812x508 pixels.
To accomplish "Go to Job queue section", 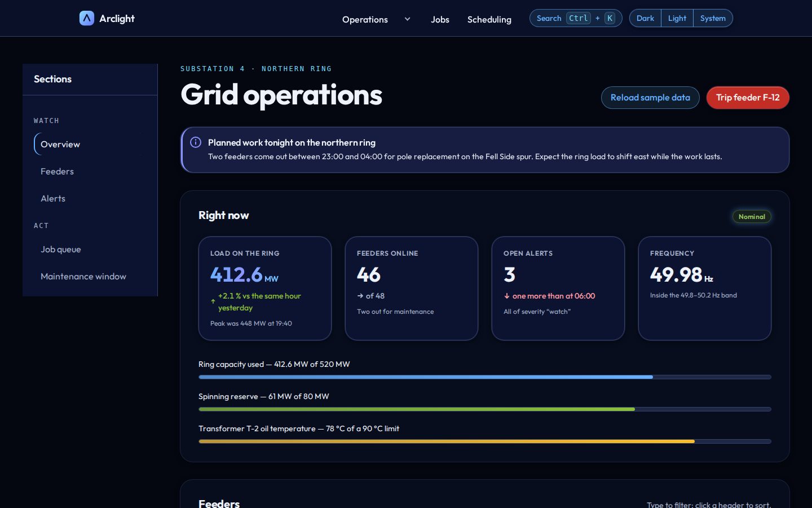I will coord(90,249).
